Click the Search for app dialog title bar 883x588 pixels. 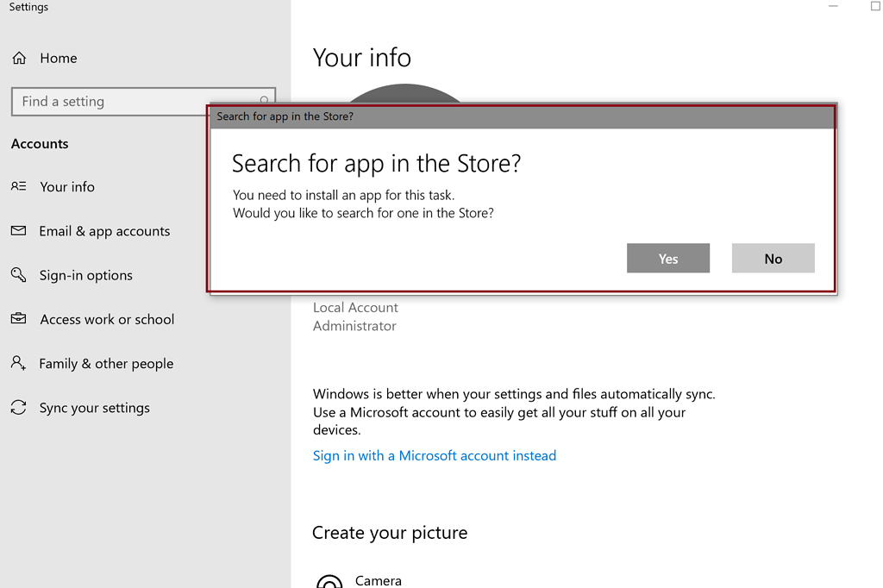pos(517,116)
